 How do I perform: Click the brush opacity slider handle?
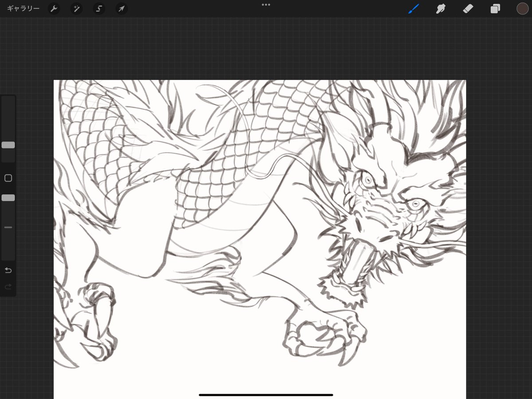8,198
